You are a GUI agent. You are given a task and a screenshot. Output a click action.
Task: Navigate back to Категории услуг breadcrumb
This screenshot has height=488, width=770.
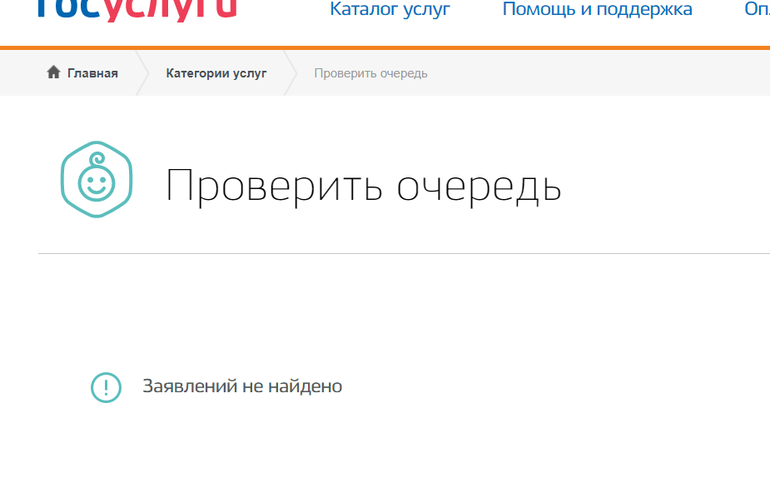tap(216, 73)
